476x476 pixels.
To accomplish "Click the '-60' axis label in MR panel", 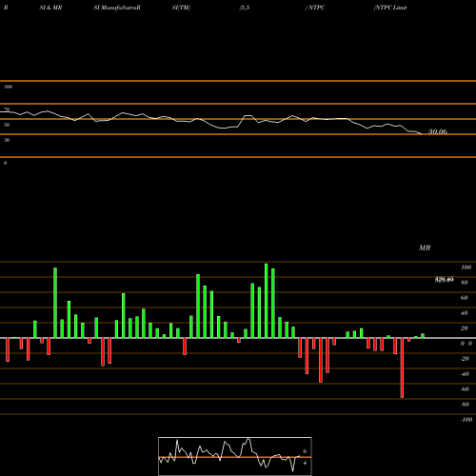I will pyautogui.click(x=465, y=389).
